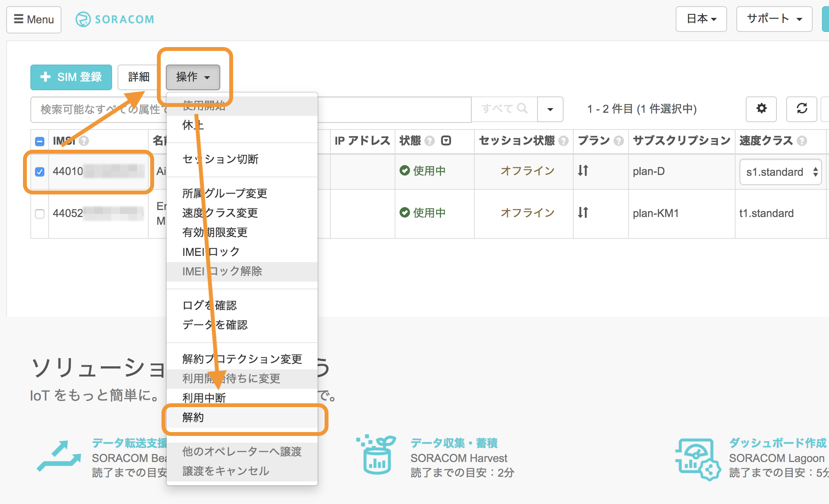Open the s1.standard speed class select
Screen dimensions: 829x504
click(780, 172)
